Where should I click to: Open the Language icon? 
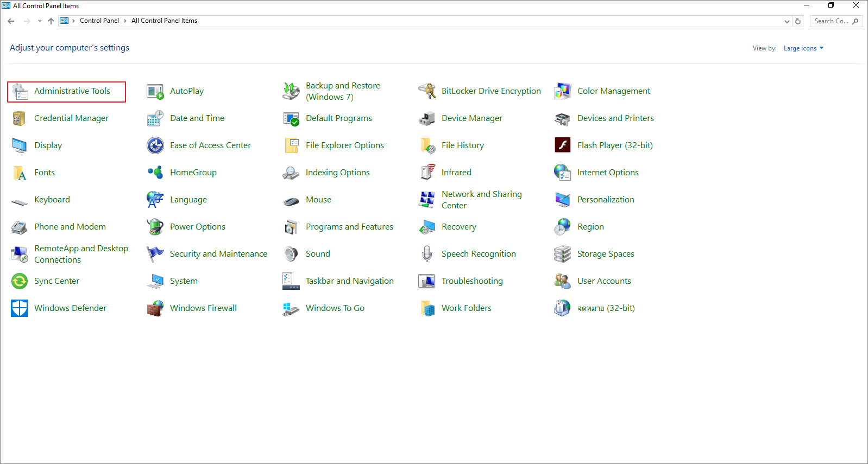[x=155, y=200]
